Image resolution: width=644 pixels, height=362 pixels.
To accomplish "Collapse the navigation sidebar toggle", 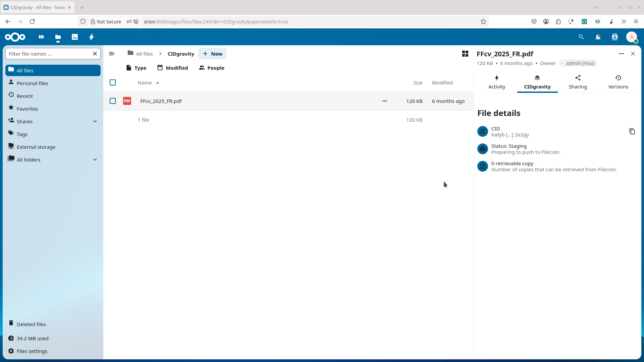I will pos(112,54).
